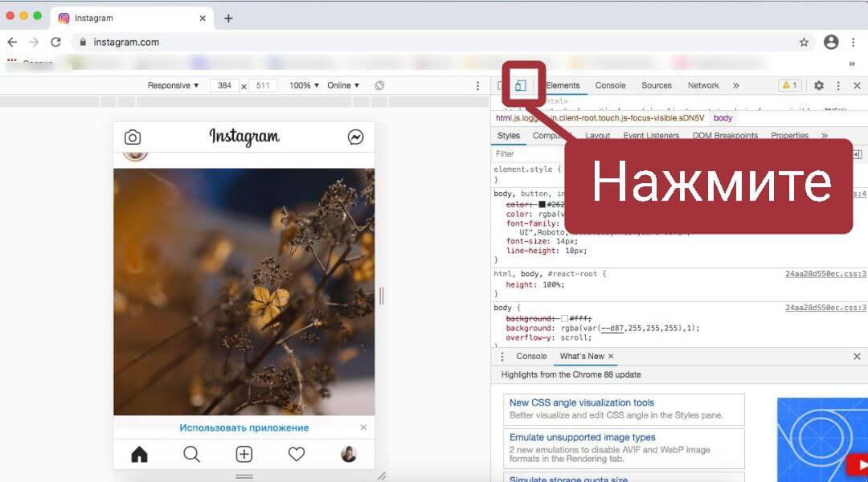Open the Properties sidebar tab
The height and width of the screenshot is (482, 868).
789,136
